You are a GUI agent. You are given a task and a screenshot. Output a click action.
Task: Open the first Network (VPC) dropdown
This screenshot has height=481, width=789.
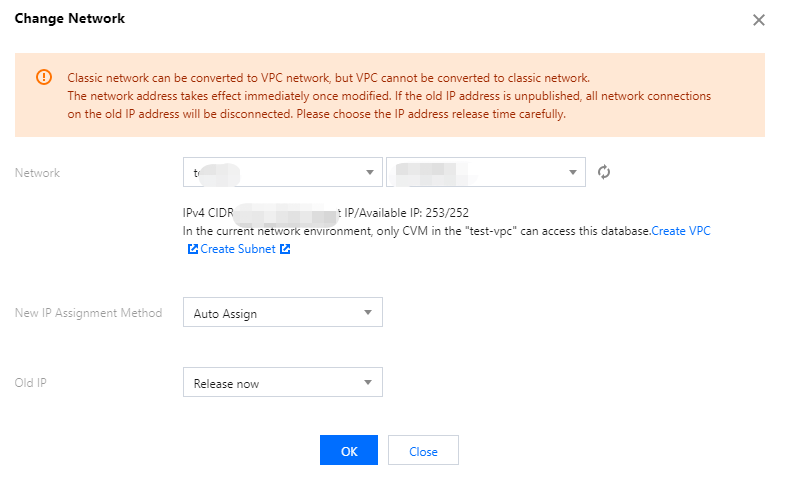[x=283, y=172]
